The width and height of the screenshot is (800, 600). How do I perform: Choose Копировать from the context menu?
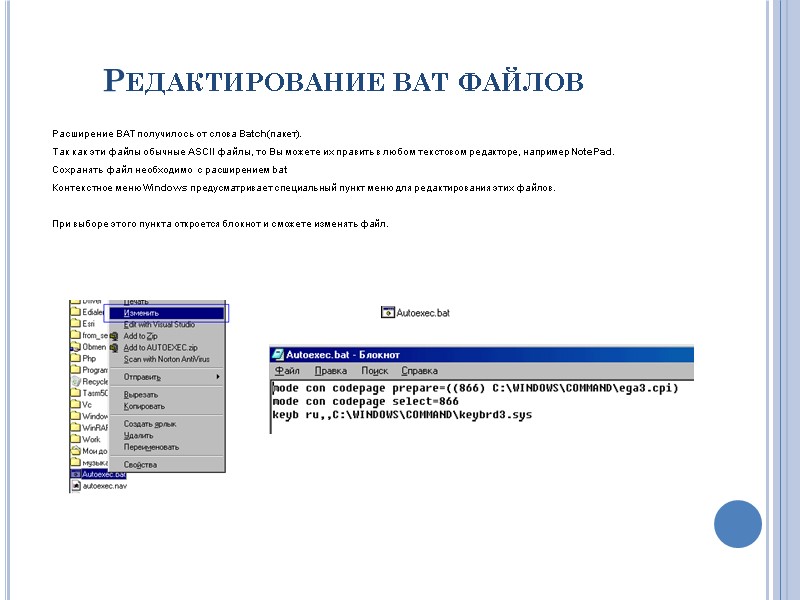[144, 407]
